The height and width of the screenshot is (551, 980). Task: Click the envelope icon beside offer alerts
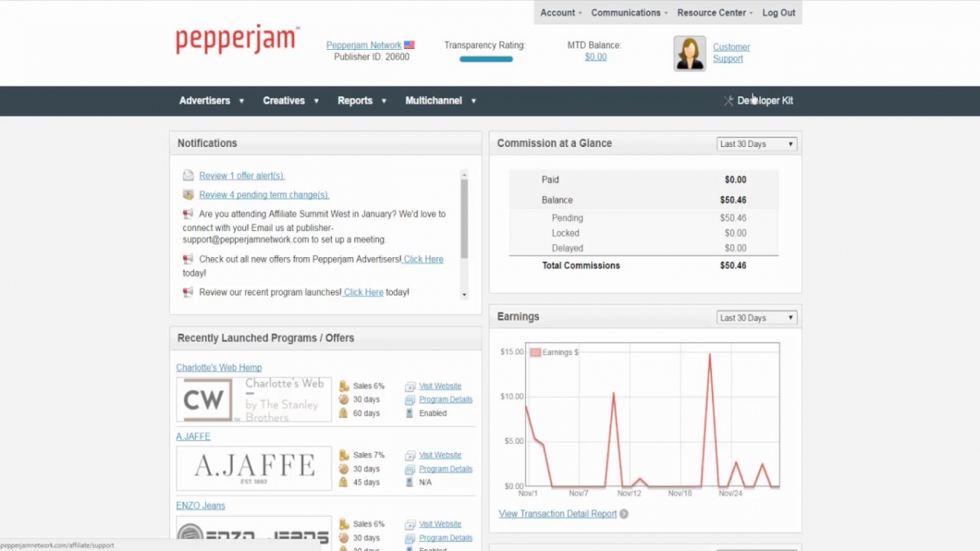[x=188, y=175]
